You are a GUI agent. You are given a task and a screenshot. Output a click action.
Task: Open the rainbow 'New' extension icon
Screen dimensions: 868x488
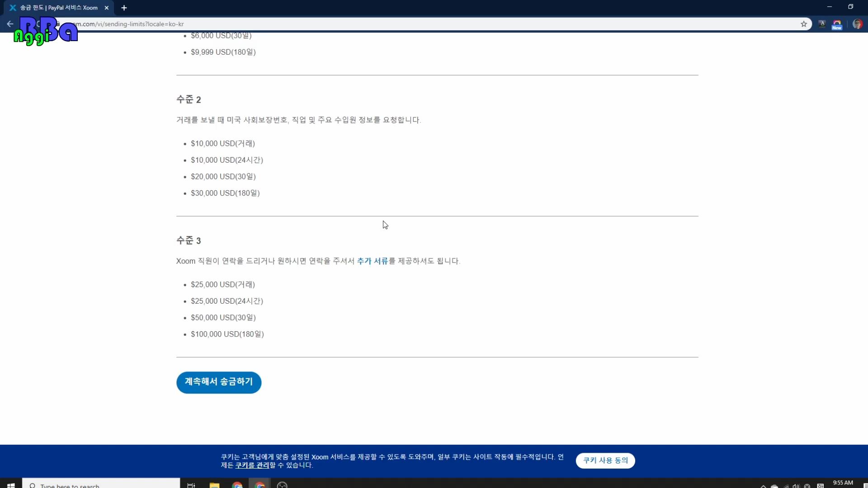click(837, 24)
